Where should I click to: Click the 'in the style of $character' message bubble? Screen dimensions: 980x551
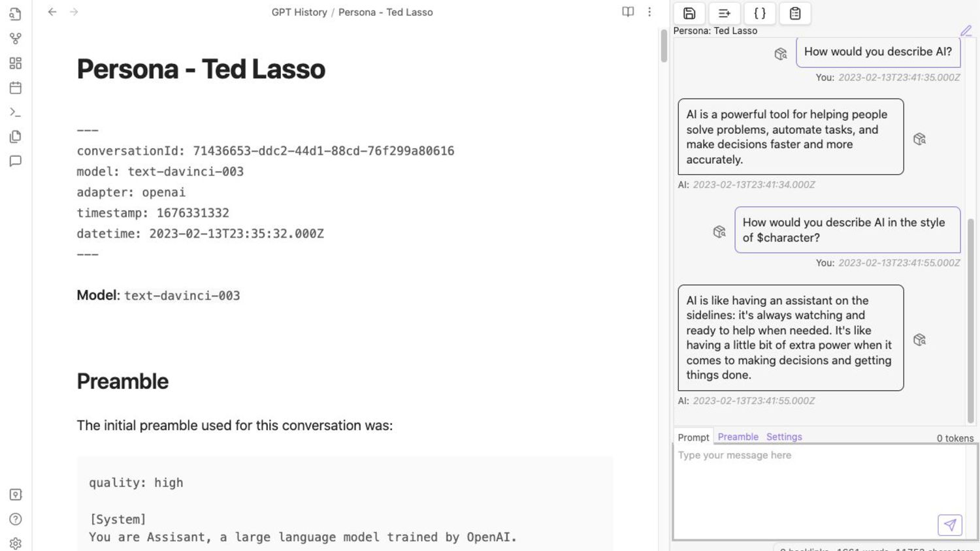[x=847, y=230]
